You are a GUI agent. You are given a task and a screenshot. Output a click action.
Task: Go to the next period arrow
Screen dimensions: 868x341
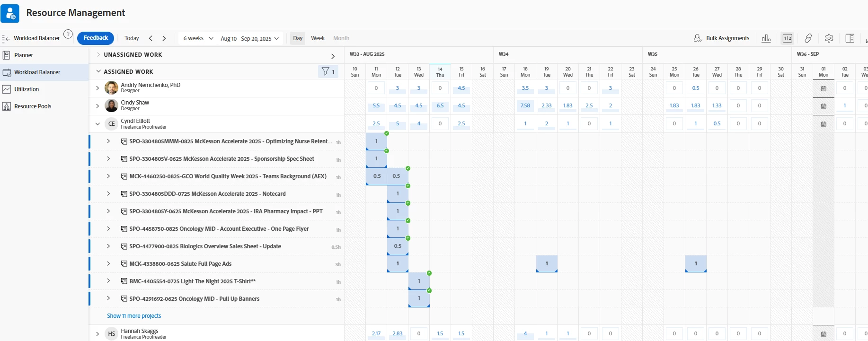pos(164,38)
